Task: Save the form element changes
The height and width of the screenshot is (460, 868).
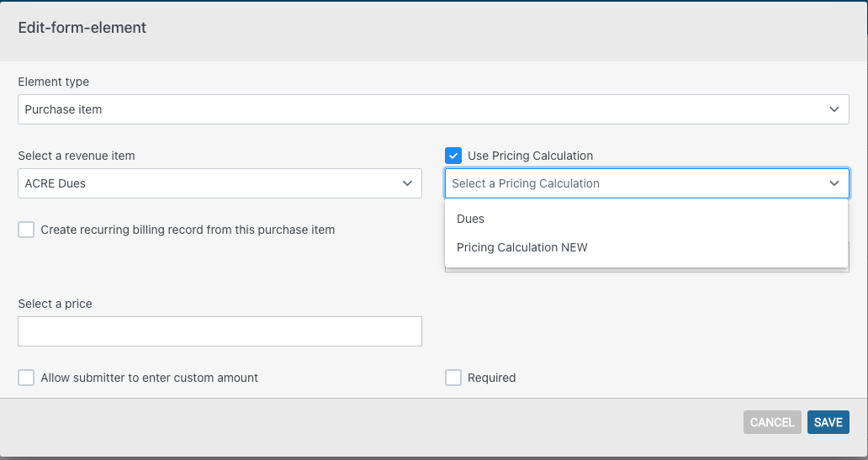Action: coord(828,422)
